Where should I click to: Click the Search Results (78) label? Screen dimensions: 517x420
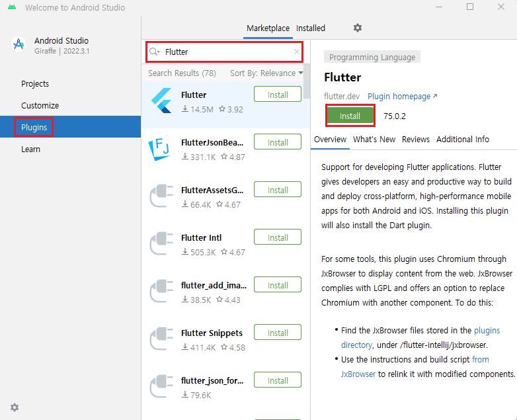pyautogui.click(x=182, y=73)
